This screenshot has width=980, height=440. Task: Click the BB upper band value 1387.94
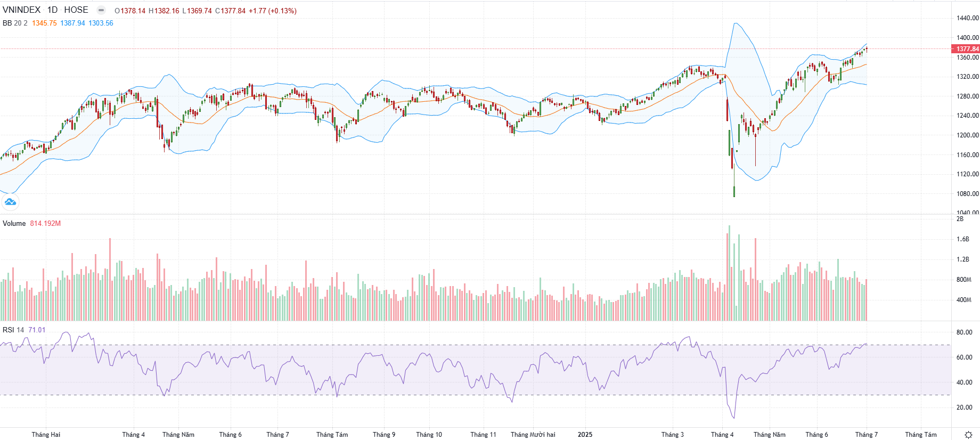[x=72, y=23]
